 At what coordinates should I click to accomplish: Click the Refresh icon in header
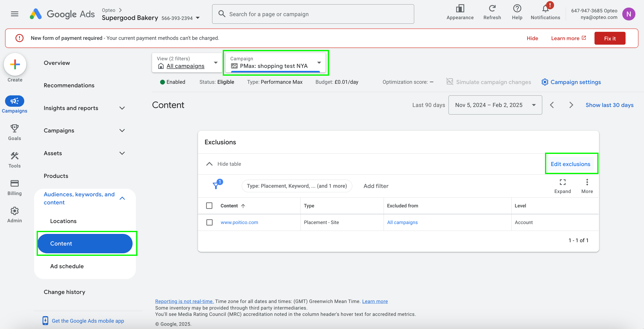(492, 9)
